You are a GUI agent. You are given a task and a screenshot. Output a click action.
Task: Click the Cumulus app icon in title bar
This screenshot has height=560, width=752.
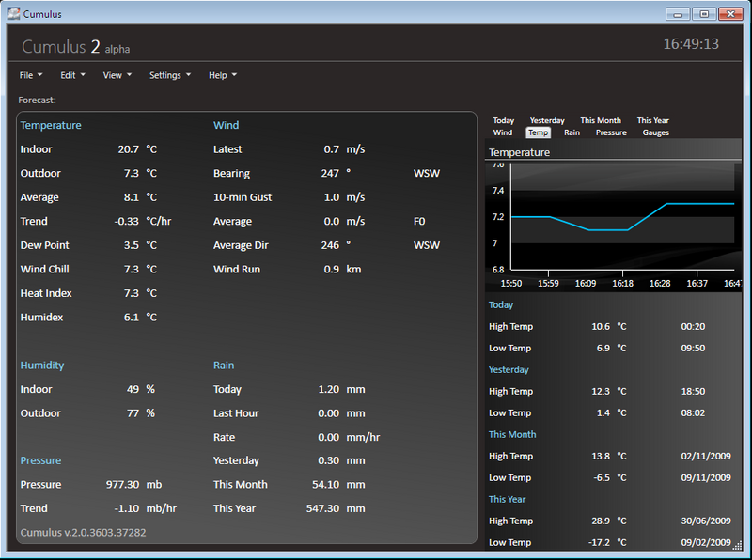tap(13, 14)
